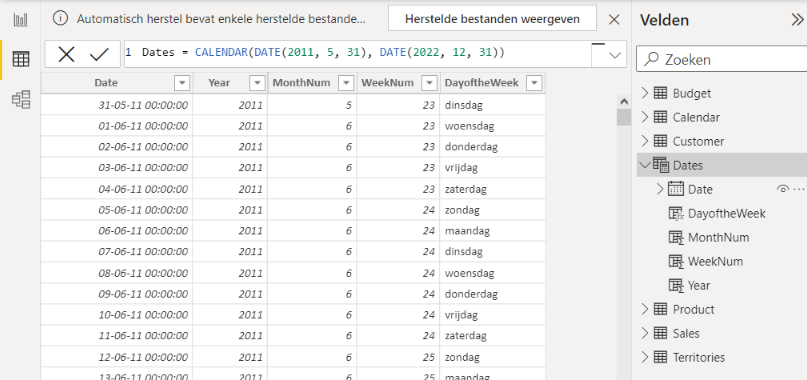Switch to Report view icon
The image size is (807, 380).
(21, 20)
